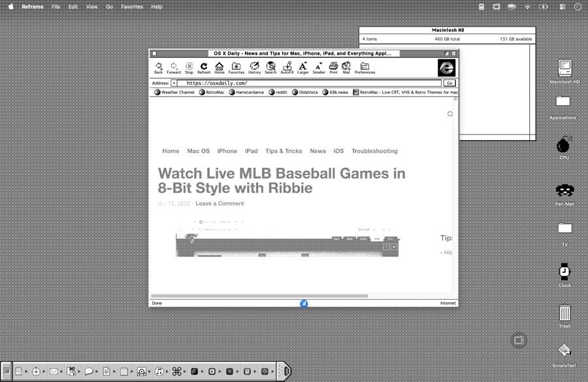This screenshot has height=382, width=588.
Task: Open the Edit menu
Action: point(73,7)
